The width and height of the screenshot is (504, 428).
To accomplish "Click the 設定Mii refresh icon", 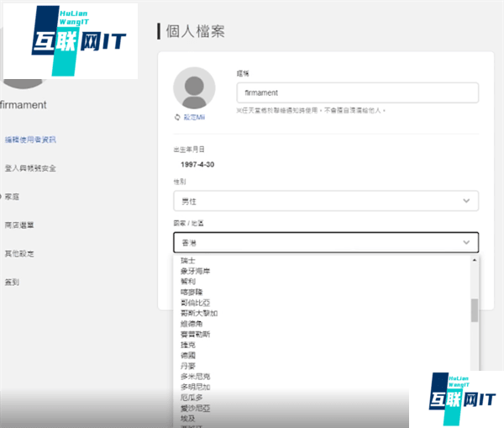I will point(177,118).
